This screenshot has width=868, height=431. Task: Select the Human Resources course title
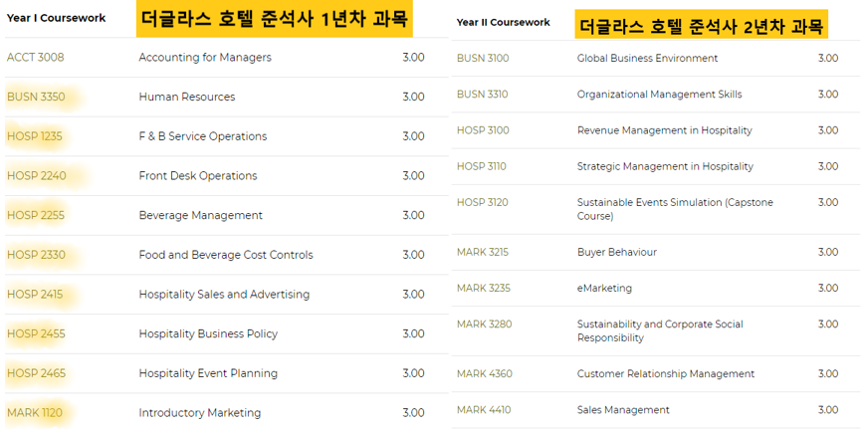coord(187,97)
